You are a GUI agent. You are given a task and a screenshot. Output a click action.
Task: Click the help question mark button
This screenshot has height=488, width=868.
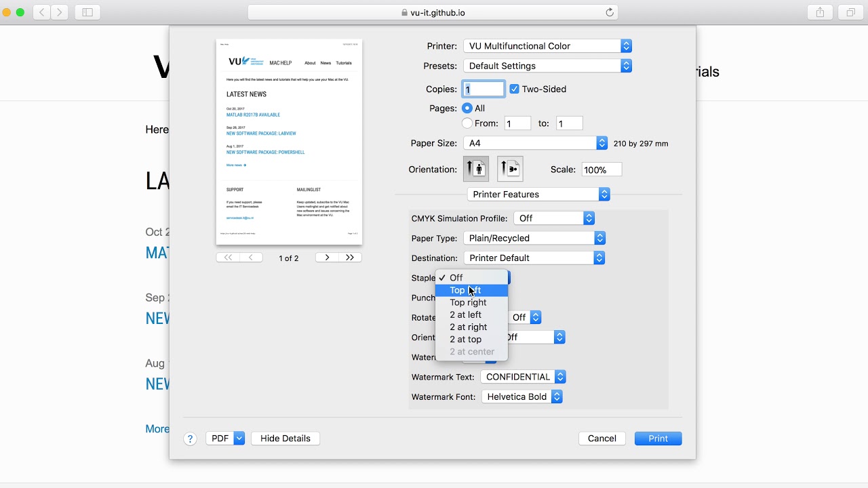coord(191,439)
